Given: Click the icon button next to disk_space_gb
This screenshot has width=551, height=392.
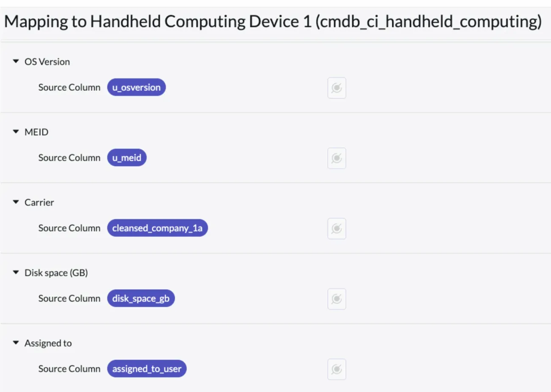Looking at the screenshot, I should tap(337, 299).
